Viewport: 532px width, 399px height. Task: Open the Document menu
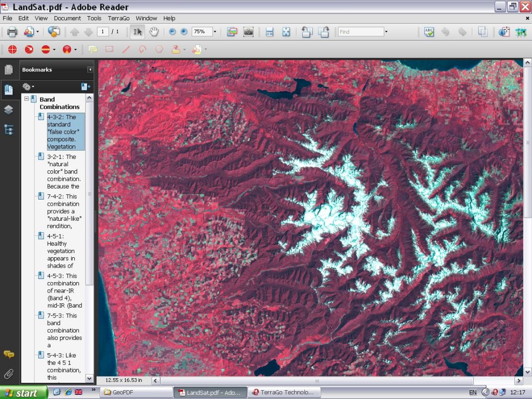tap(68, 18)
